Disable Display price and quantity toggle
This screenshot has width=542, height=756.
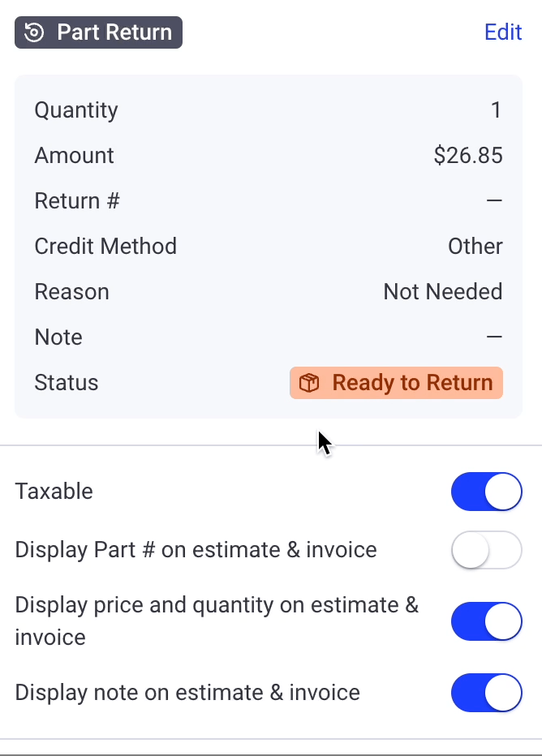tap(487, 621)
